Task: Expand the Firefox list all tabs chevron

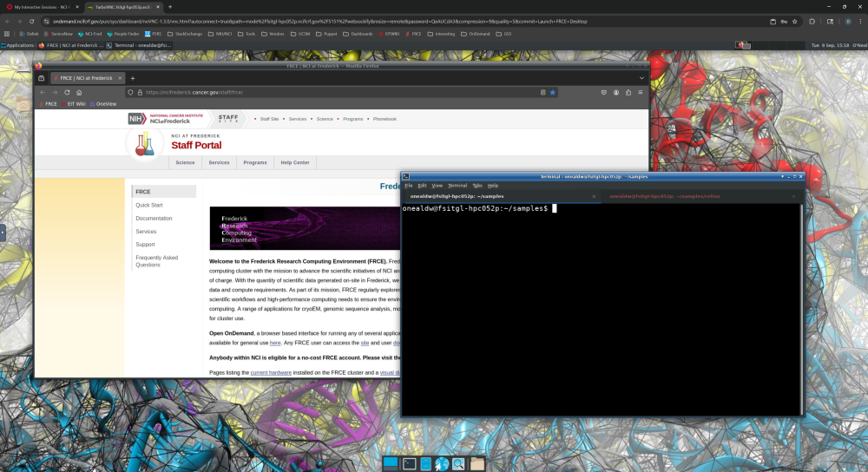Action: (640, 78)
